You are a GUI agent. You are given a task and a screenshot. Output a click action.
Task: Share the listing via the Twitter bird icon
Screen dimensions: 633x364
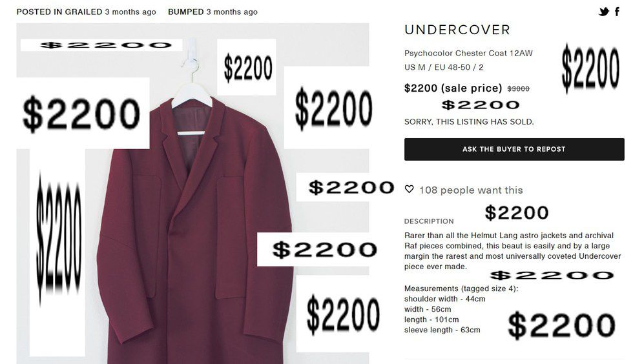[604, 12]
